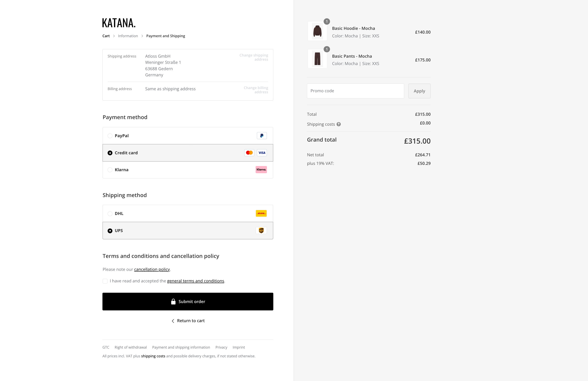Click the PayPal logo icon
Image resolution: width=588 pixels, height=381 pixels.
(262, 136)
